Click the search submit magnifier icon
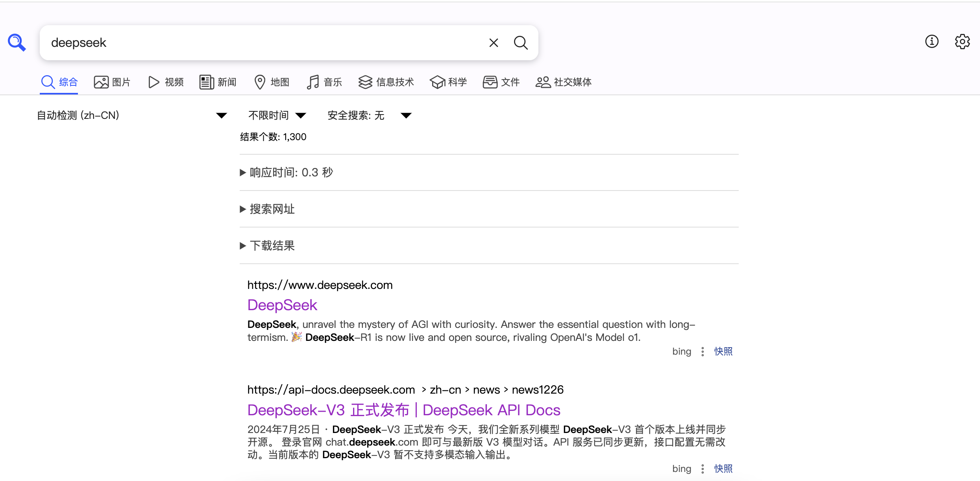Image resolution: width=980 pixels, height=481 pixels. tap(521, 43)
